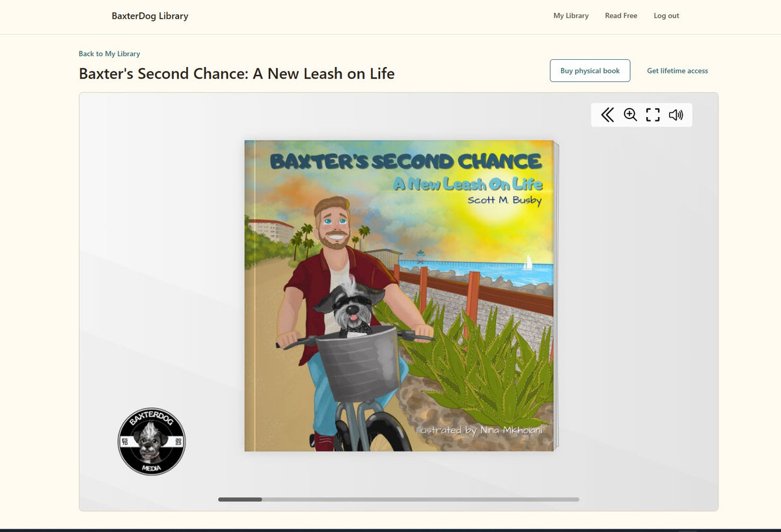Click the Buy physical book button
The height and width of the screenshot is (532, 781).
point(590,71)
